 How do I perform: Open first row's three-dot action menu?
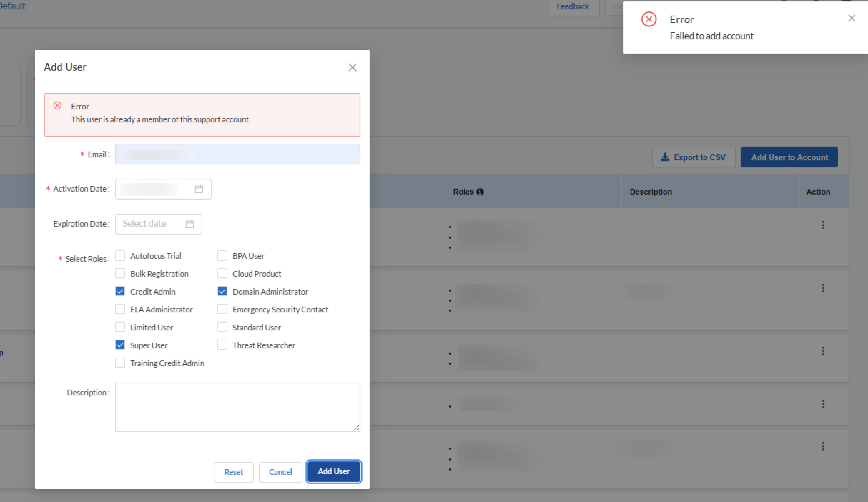(823, 225)
